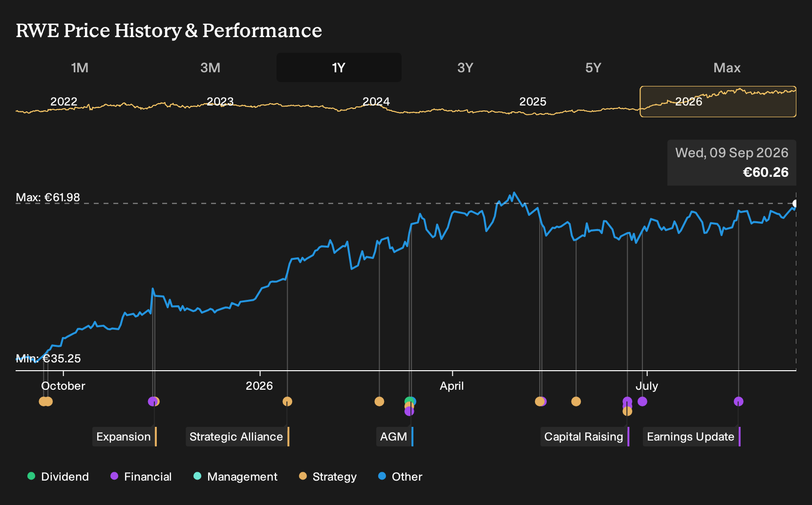Click the Max: €61.98 label
This screenshot has width=812, height=505.
[48, 197]
